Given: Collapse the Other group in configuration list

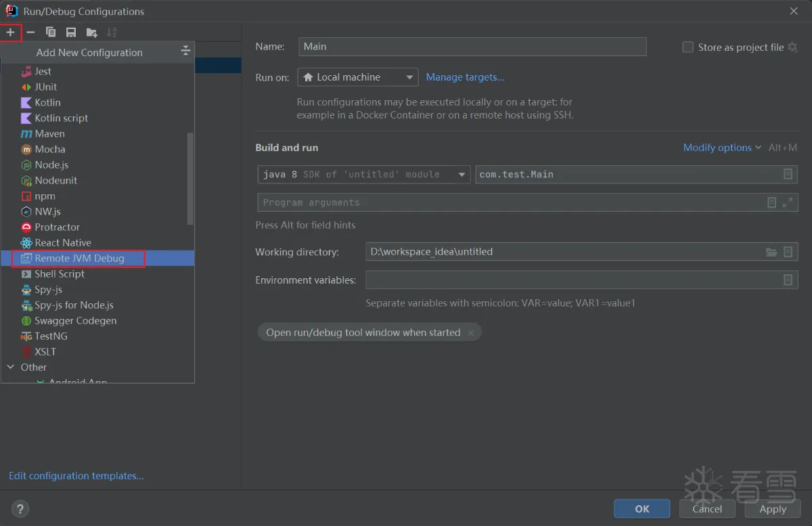Looking at the screenshot, I should (x=11, y=367).
